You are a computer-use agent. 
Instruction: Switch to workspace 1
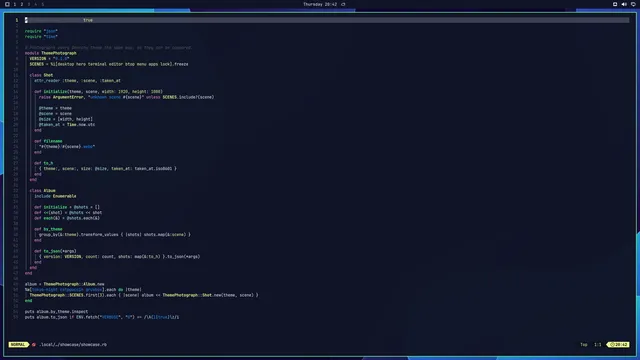click(x=15, y=4)
